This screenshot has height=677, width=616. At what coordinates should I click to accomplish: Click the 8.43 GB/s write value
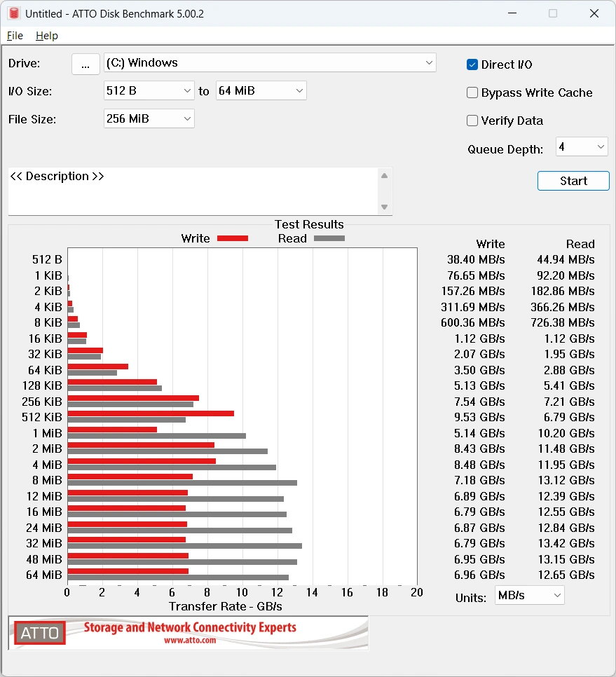479,449
